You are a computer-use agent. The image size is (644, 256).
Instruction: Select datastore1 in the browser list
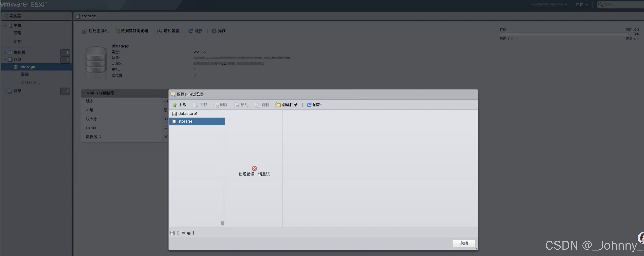tap(187, 114)
